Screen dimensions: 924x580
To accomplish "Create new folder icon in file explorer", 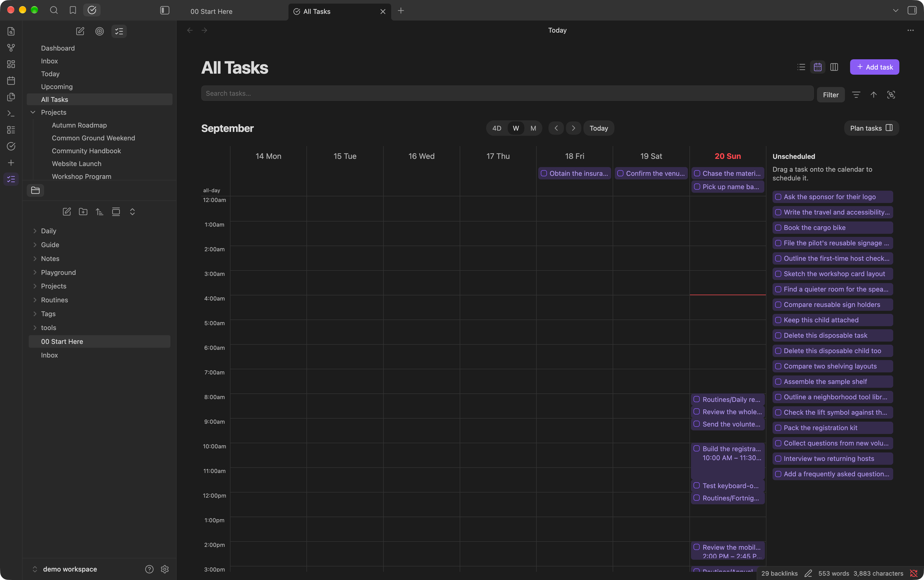I will coord(83,212).
